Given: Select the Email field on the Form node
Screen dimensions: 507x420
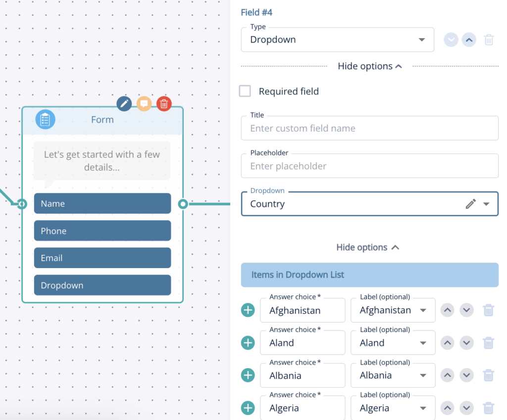Looking at the screenshot, I should tap(102, 258).
